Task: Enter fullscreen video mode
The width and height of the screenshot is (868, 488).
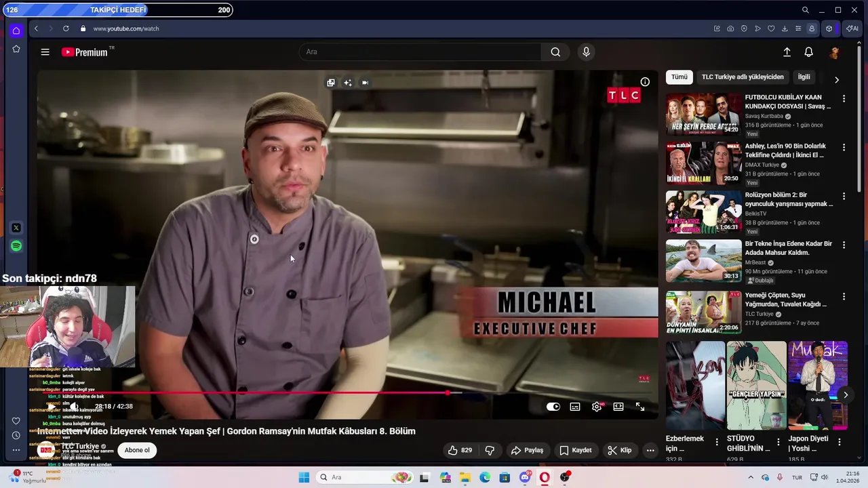Action: pos(640,407)
